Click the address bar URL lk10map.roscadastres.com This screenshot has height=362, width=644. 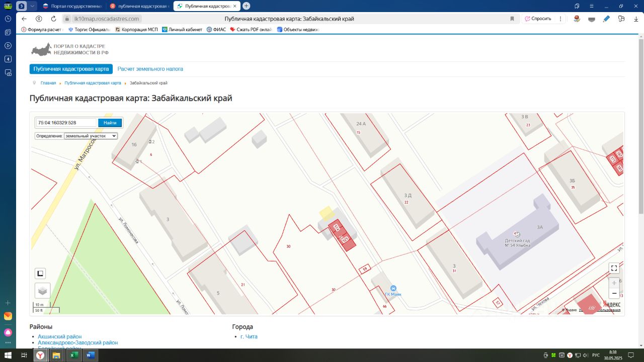coord(106,19)
